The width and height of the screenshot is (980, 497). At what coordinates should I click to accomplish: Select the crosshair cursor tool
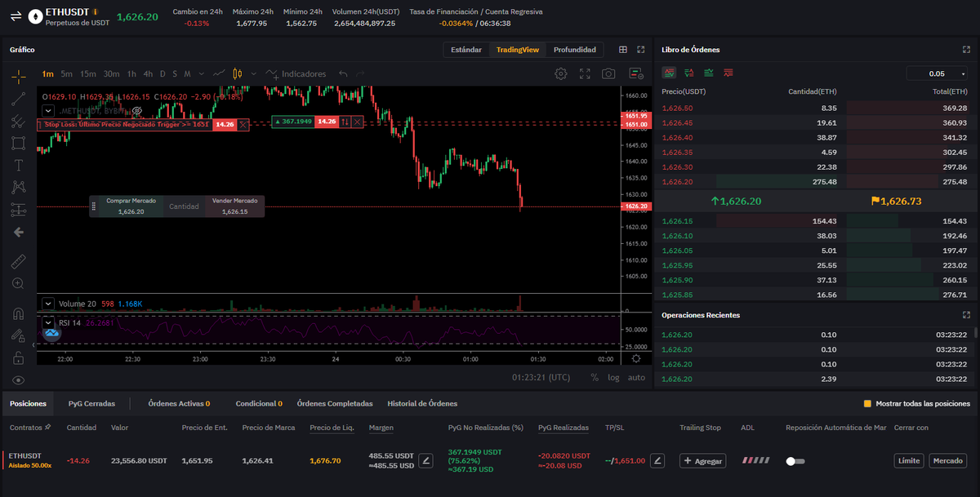click(x=18, y=76)
